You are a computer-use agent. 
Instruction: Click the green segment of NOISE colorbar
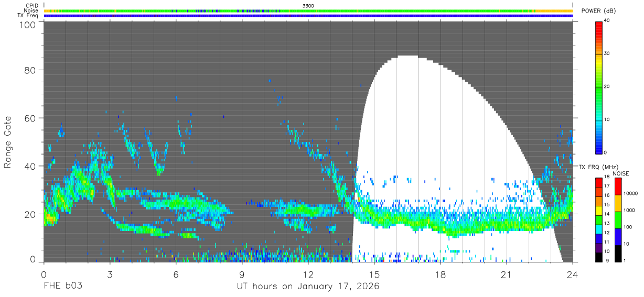(618, 220)
